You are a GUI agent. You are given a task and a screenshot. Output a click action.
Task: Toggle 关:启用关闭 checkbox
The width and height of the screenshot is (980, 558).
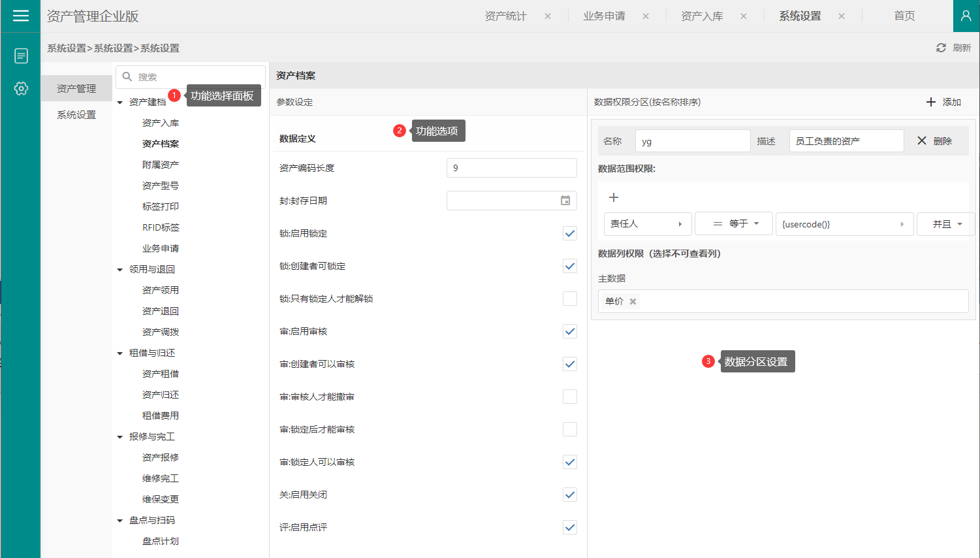(570, 495)
